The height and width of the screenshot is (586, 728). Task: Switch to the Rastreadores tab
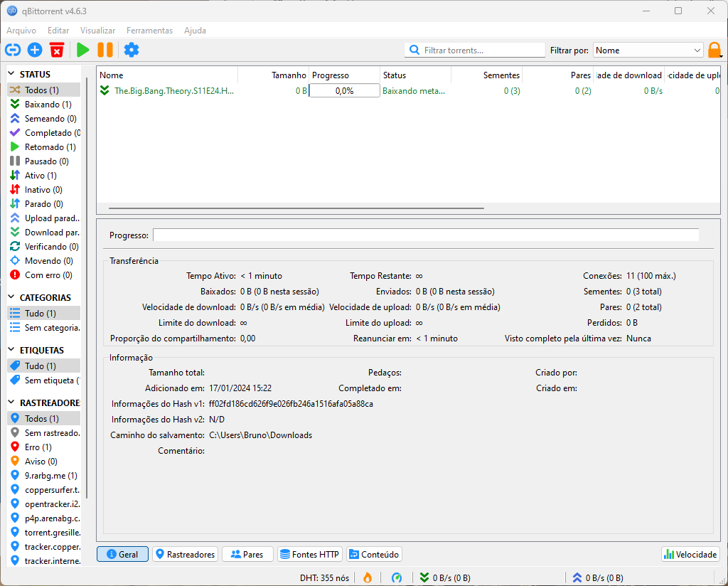point(186,554)
